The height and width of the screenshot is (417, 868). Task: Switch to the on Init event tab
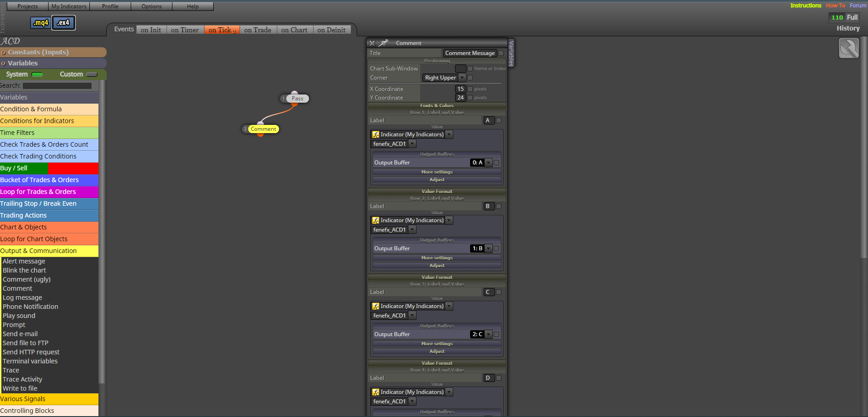pyautogui.click(x=151, y=30)
